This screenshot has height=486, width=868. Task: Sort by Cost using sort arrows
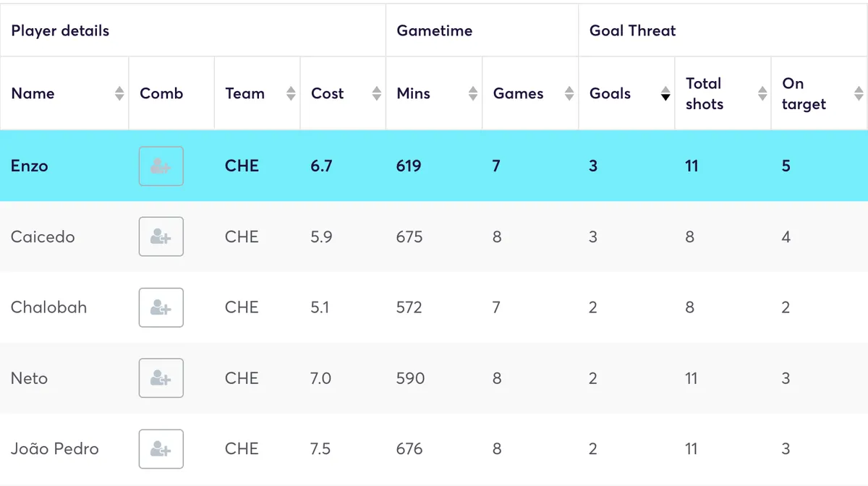376,93
